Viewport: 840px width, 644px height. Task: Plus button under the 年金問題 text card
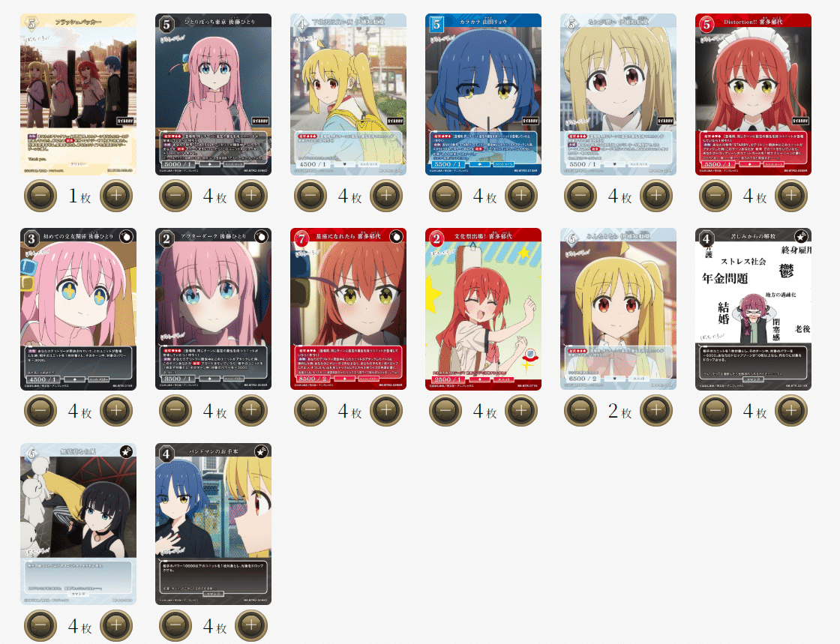click(x=791, y=411)
